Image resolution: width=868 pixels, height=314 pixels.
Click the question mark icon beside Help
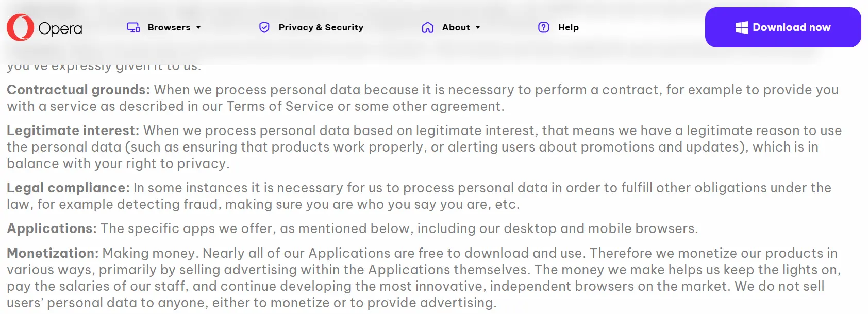[543, 27]
